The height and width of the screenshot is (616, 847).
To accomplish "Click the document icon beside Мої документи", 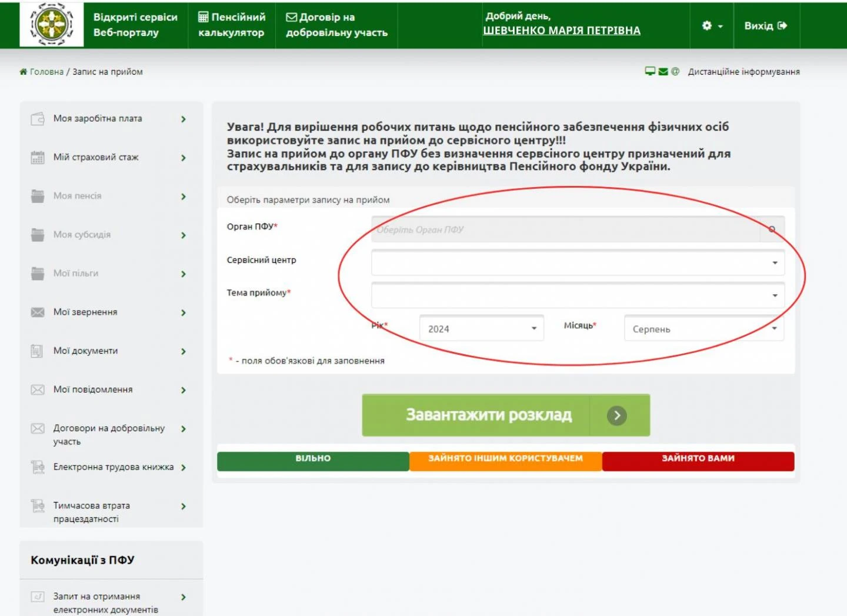I will click(x=37, y=351).
